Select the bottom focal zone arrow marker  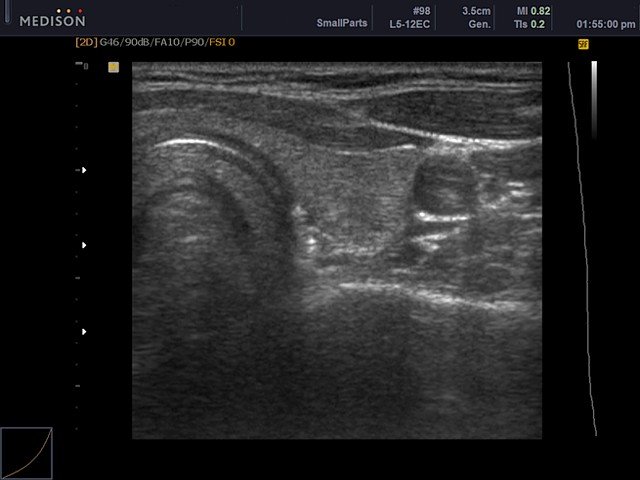(x=84, y=331)
